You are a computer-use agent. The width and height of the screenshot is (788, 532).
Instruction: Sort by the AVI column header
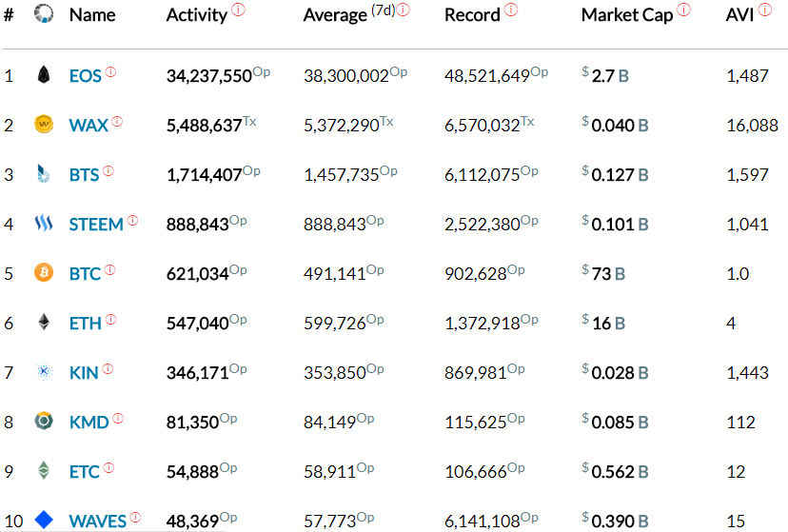click(739, 15)
